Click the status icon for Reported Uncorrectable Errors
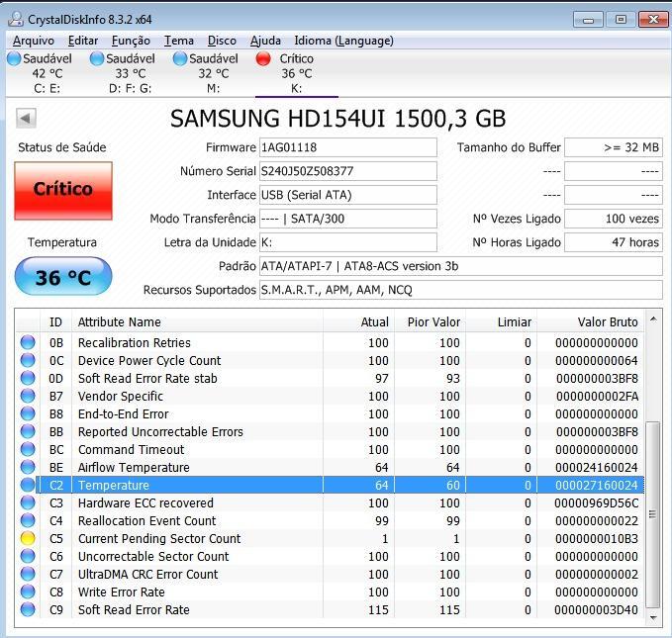672x638 pixels. 28,431
